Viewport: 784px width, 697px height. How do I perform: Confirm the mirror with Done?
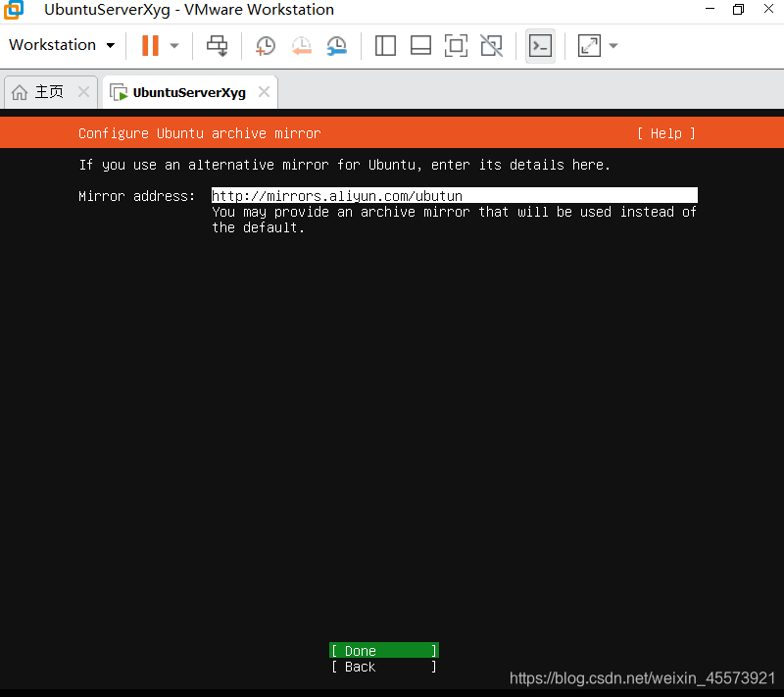pos(384,651)
